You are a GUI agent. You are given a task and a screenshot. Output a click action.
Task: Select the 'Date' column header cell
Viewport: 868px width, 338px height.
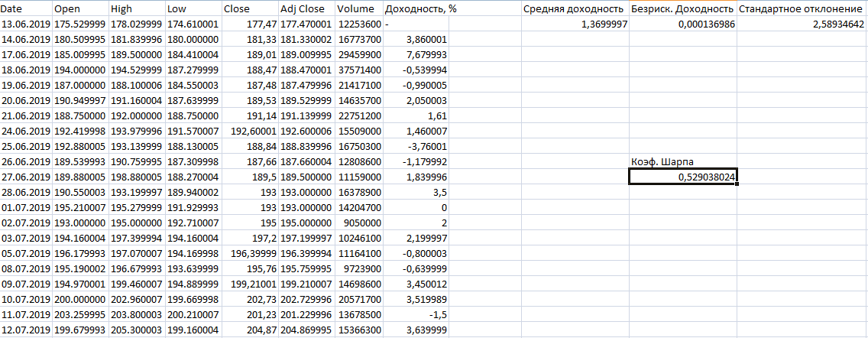click(x=26, y=8)
